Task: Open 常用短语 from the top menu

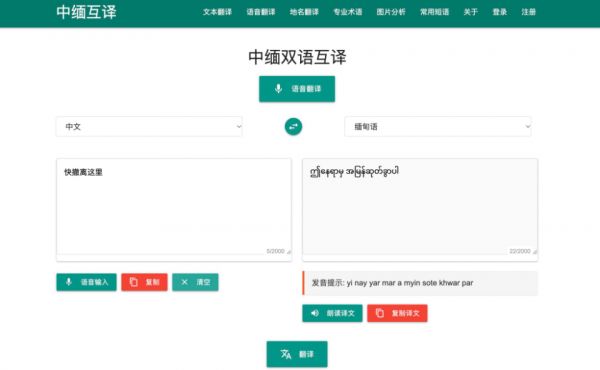Action: [x=435, y=12]
